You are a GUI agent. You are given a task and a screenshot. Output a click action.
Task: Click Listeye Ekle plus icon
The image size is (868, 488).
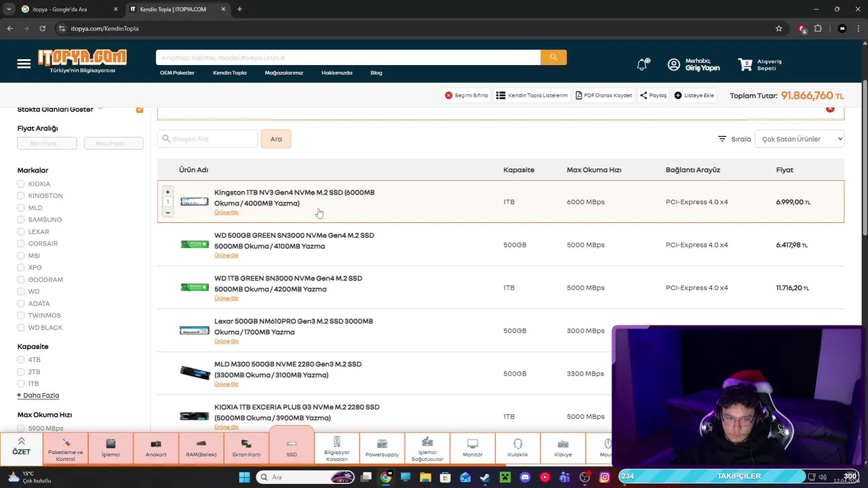coord(678,96)
